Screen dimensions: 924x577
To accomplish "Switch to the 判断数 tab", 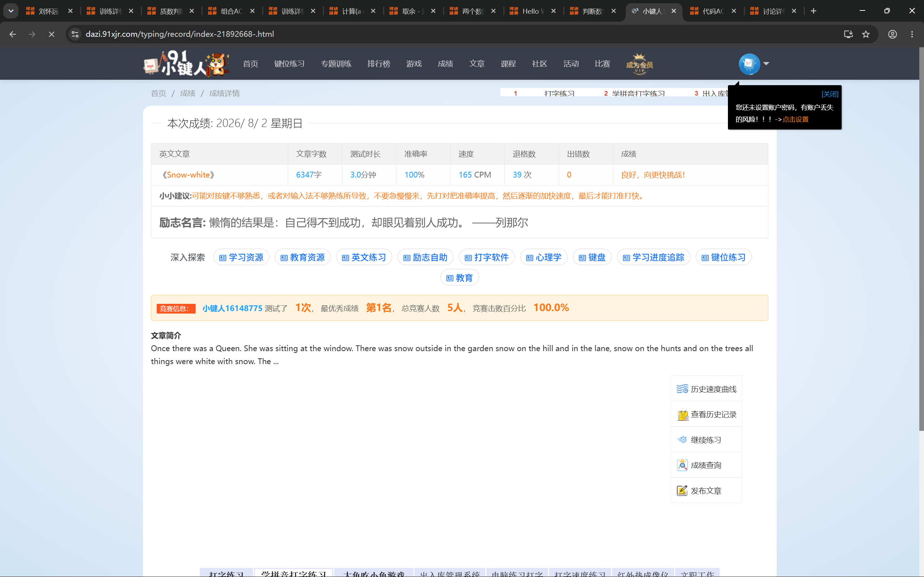I will (593, 11).
